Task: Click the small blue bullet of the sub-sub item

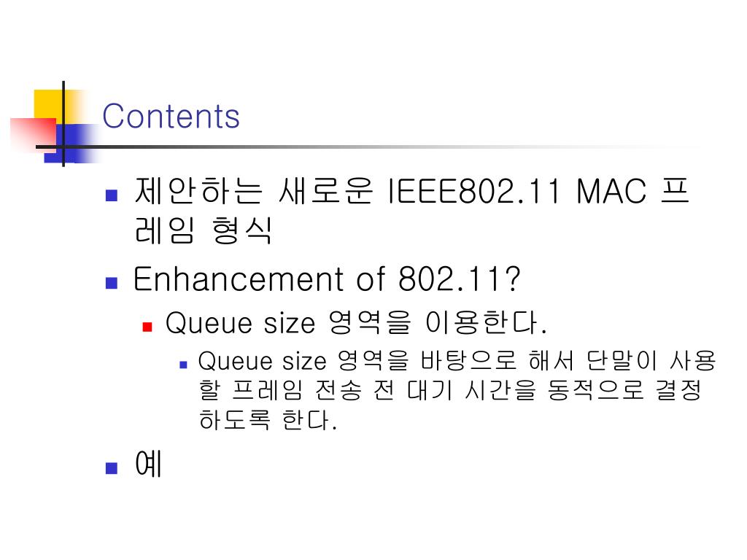Action: (183, 365)
